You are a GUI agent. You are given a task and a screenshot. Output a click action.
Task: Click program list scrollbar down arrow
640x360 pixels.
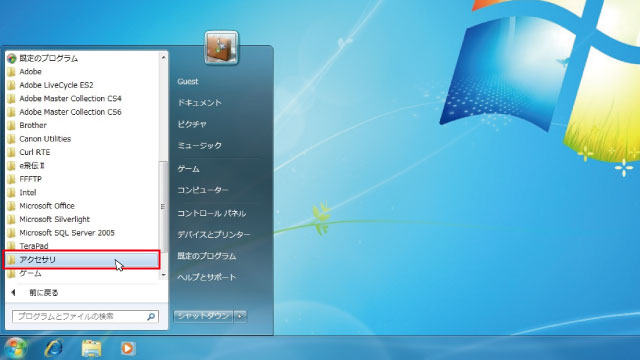(163, 275)
